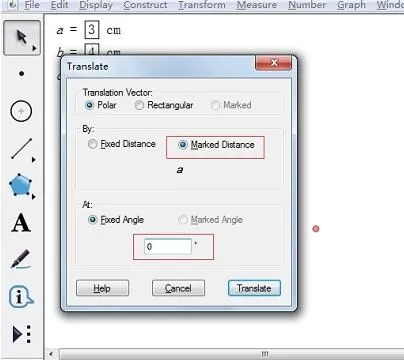
Task: Choose the Polar translation vector option
Action: [x=100, y=105]
